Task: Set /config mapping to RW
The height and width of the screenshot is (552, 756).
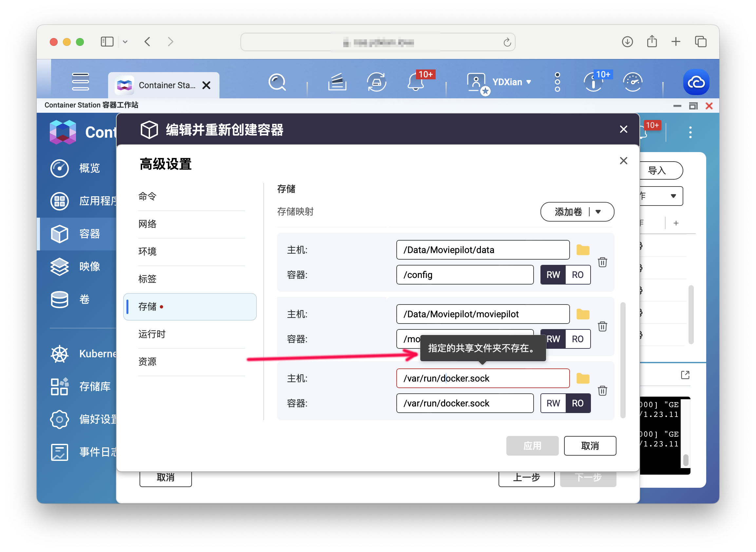Action: (553, 275)
